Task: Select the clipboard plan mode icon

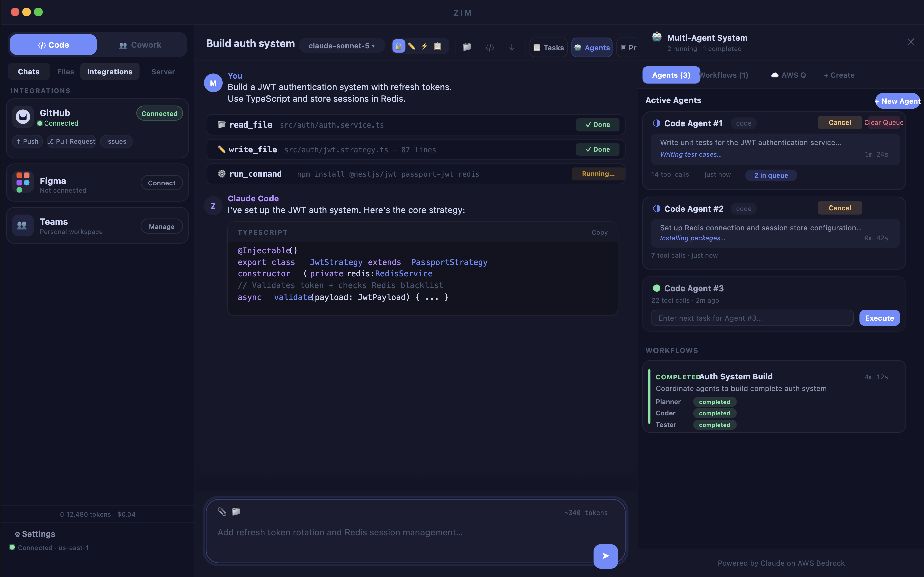Action: point(437,46)
